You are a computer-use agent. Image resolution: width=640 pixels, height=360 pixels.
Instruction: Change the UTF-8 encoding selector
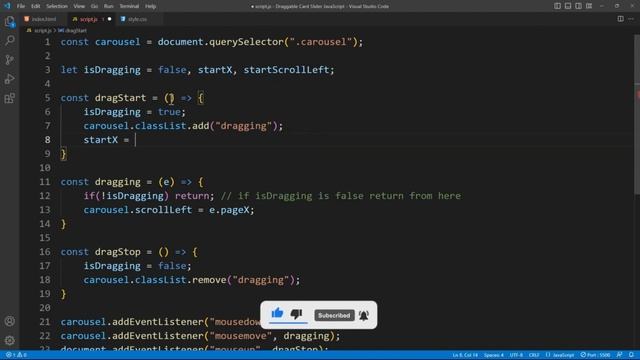(x=516, y=355)
